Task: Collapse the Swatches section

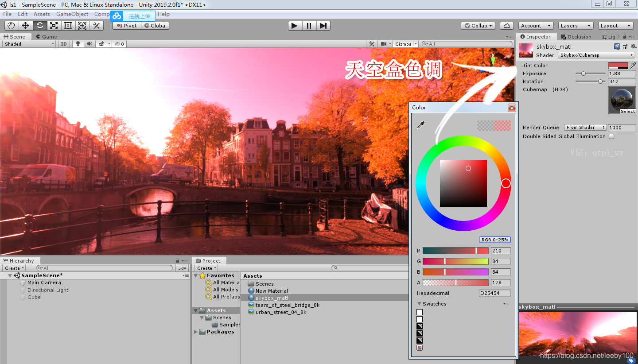Action: click(x=420, y=304)
